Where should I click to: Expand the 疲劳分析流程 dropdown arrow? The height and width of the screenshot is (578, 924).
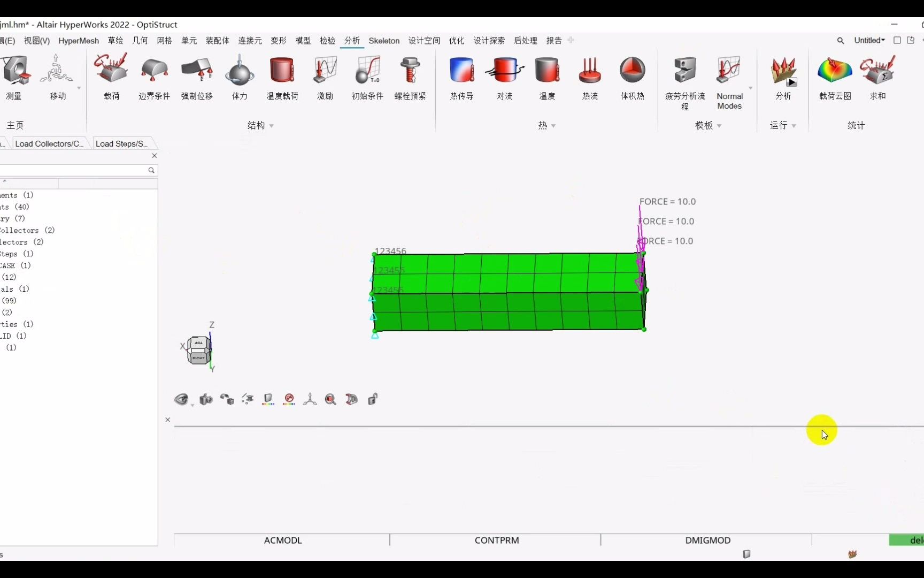[750, 87]
